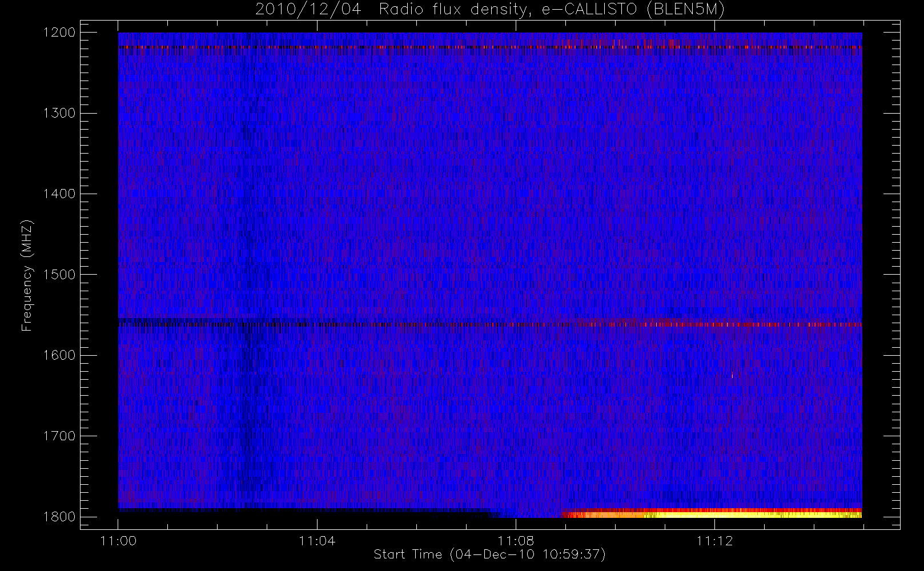Click the plot title 'Radio flux density, e-CALLISTO (BLEN5M)'
The image size is (924, 571).
(x=552, y=10)
